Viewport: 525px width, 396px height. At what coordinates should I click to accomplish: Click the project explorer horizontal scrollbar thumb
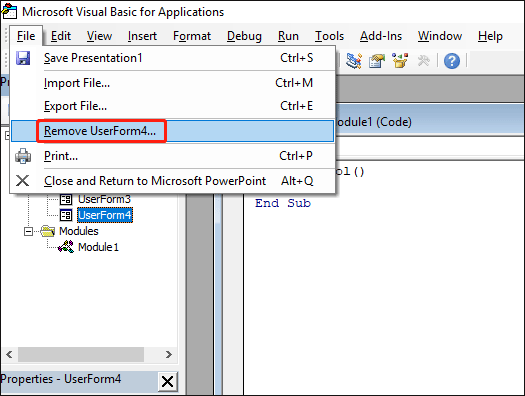coord(81,354)
